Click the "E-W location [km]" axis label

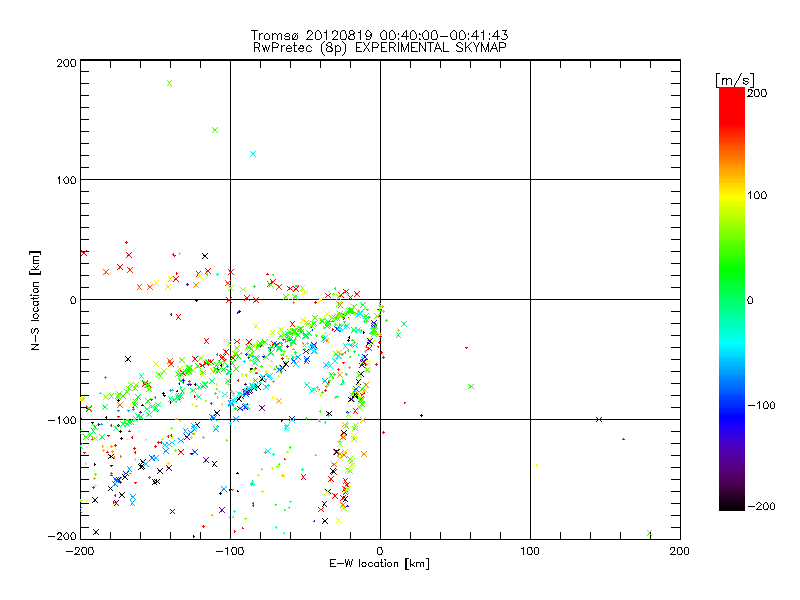[379, 564]
